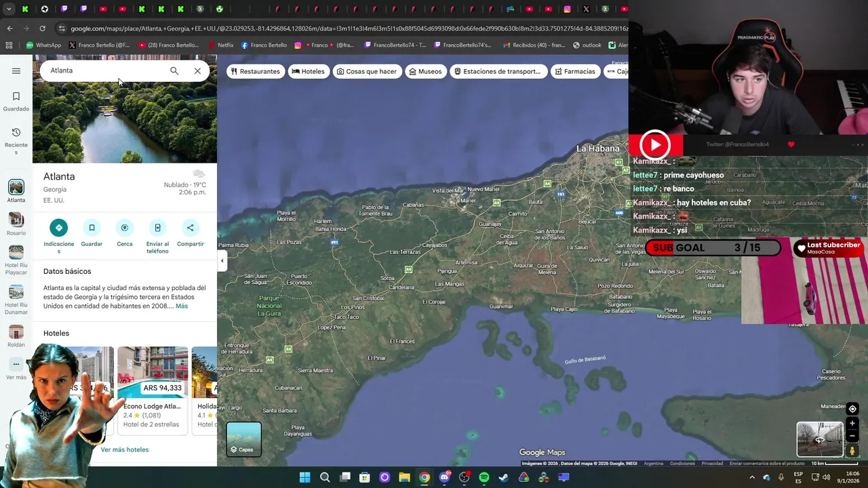Open Steam from the taskbar
Image resolution: width=868 pixels, height=488 pixels.
pos(504,477)
